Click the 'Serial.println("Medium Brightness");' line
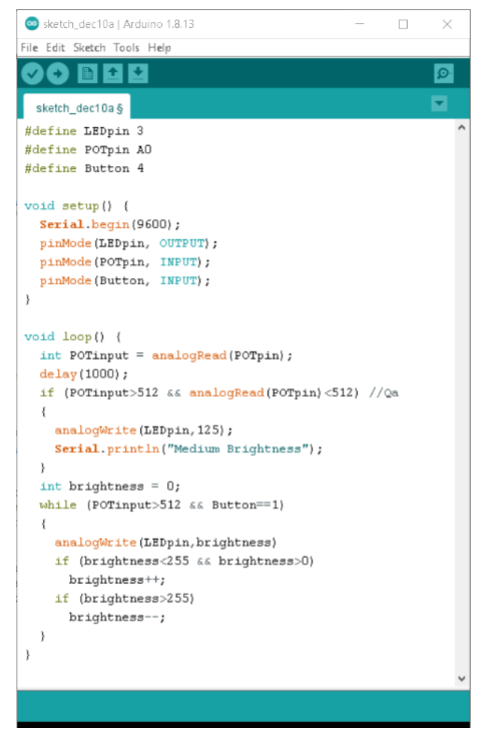This screenshot has height=743, width=494. click(188, 449)
